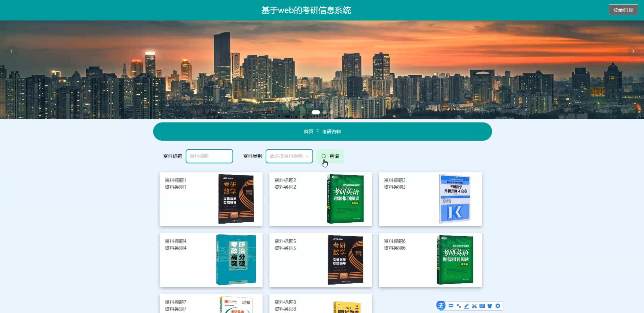
Task: Open handwriting pen tool in IME bar
Action: 466,306
